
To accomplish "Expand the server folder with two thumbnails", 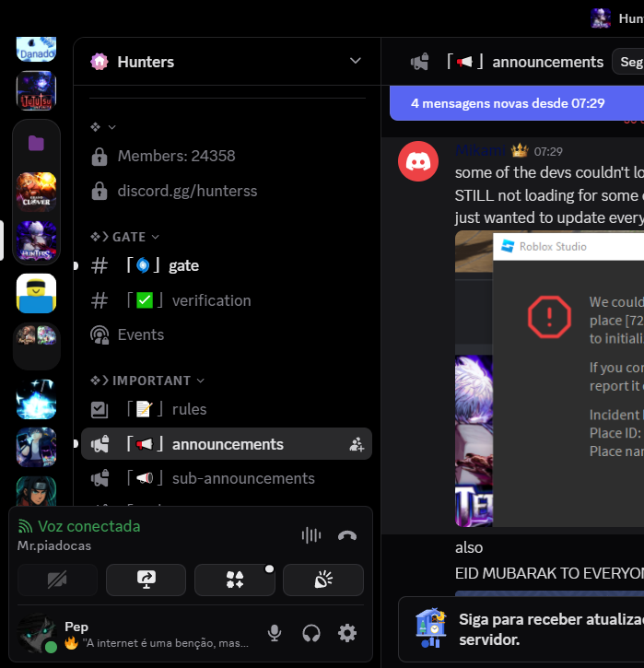I will 36,346.
